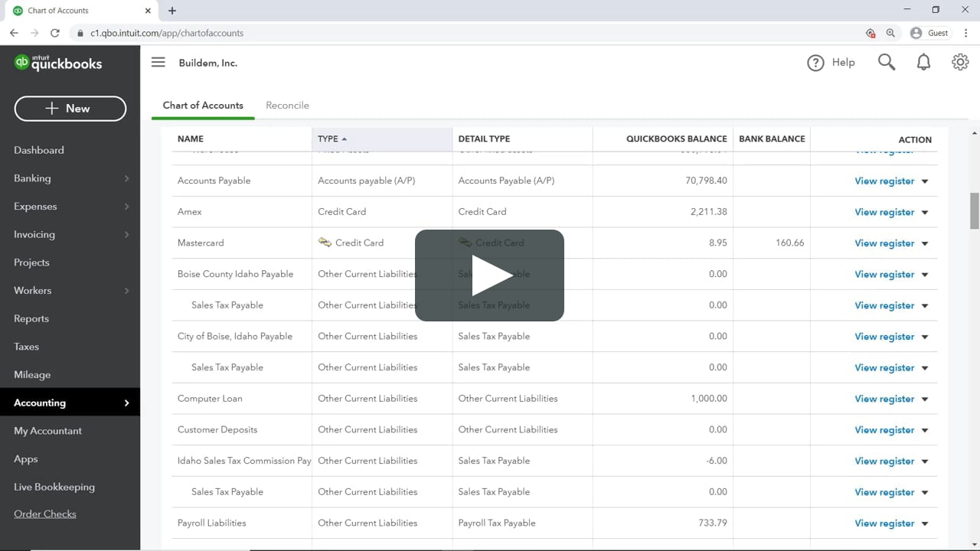View register for Payroll Liabilities
Screen dimensions: 980x551
pyautogui.click(x=884, y=523)
